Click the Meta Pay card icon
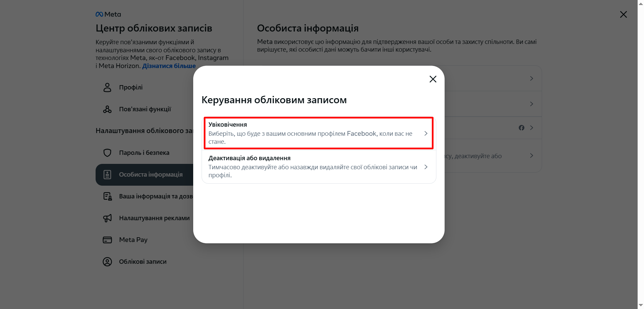 coord(107,240)
